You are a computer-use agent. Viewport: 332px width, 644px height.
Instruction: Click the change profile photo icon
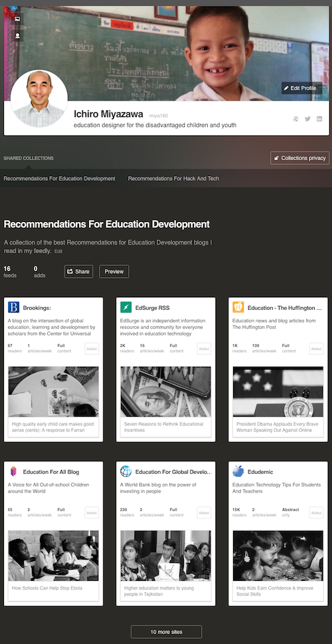(17, 36)
